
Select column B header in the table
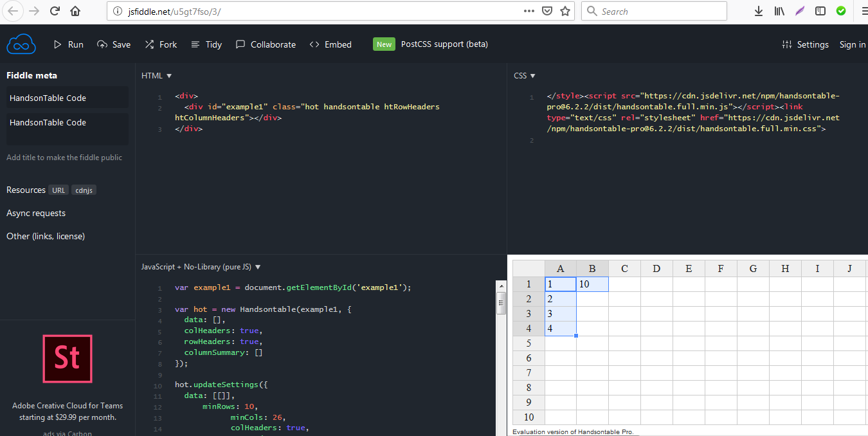[593, 269]
